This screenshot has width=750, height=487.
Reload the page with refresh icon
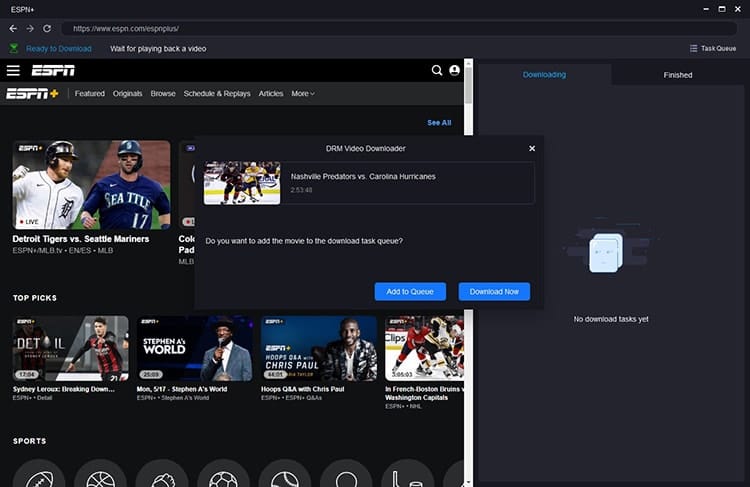(x=47, y=29)
